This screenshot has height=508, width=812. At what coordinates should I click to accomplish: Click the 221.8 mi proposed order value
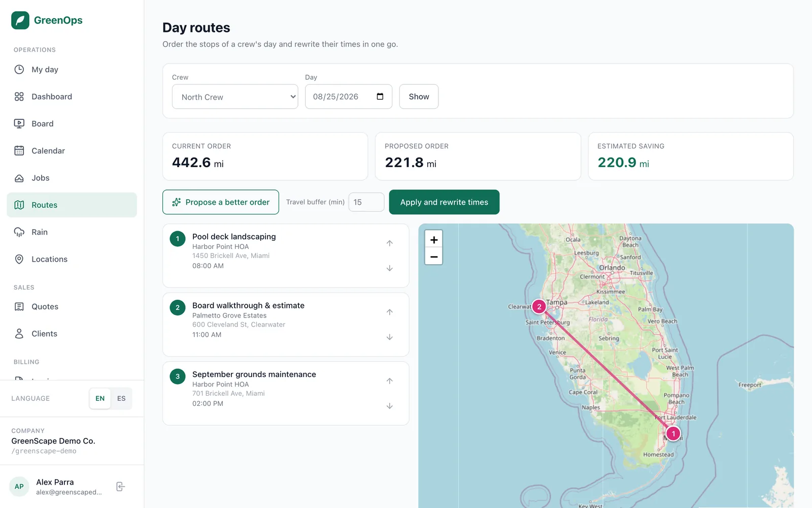411,163
